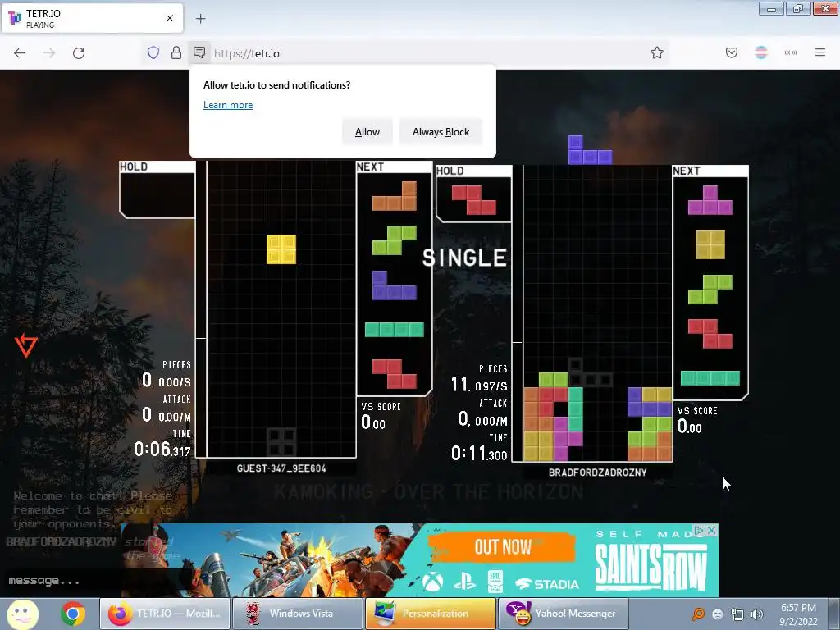Click the right player's 0:11.300 time readout

(x=479, y=453)
